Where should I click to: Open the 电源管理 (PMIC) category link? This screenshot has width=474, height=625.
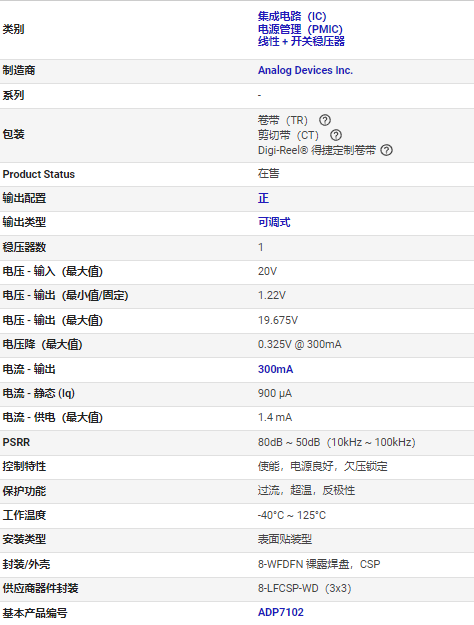tap(300, 29)
